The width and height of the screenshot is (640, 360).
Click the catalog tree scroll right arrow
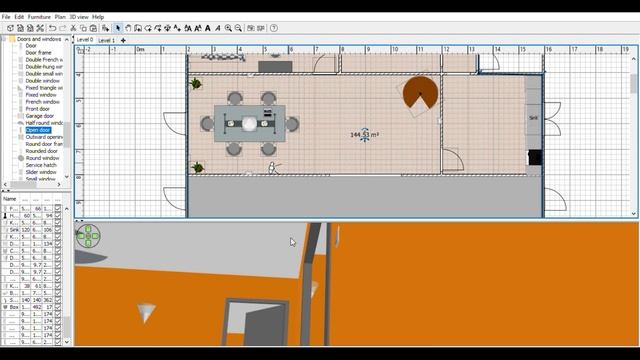tap(59, 185)
